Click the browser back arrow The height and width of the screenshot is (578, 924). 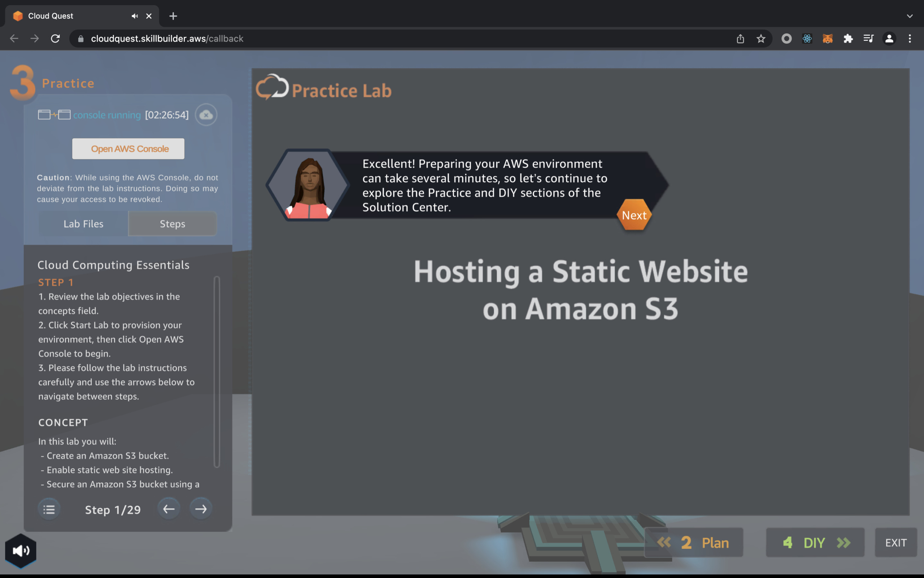(x=14, y=39)
